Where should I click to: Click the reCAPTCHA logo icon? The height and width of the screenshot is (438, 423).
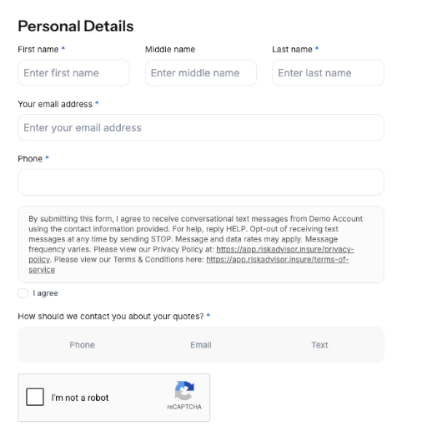coord(184,390)
